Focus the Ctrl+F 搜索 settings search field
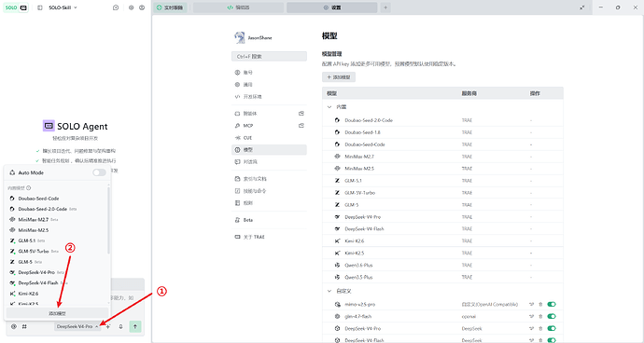Screen dimensions: 644x343 (x=269, y=56)
